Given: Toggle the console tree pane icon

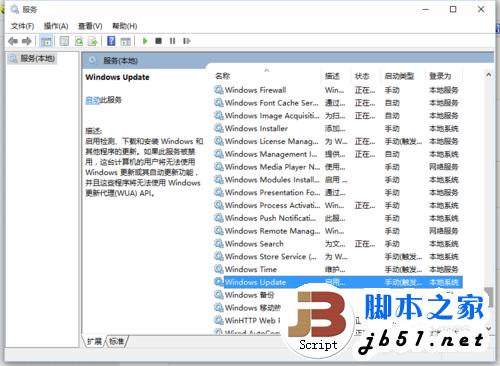Looking at the screenshot, I should (46, 41).
